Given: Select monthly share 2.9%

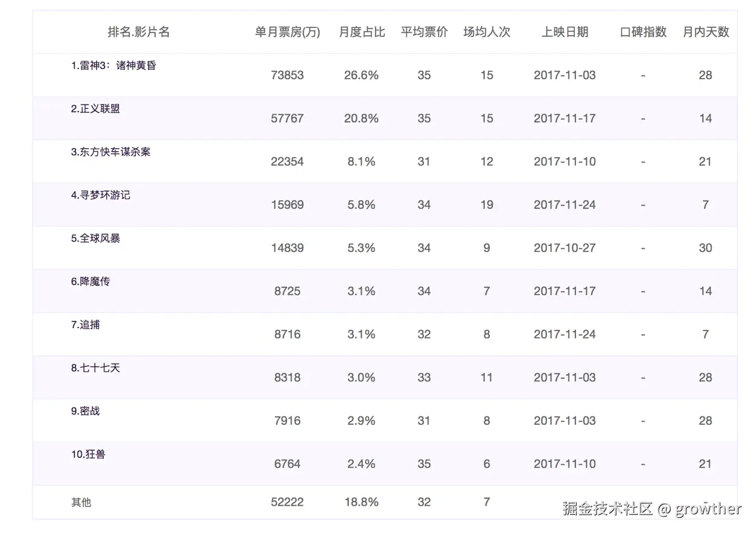Looking at the screenshot, I should coord(362,421).
